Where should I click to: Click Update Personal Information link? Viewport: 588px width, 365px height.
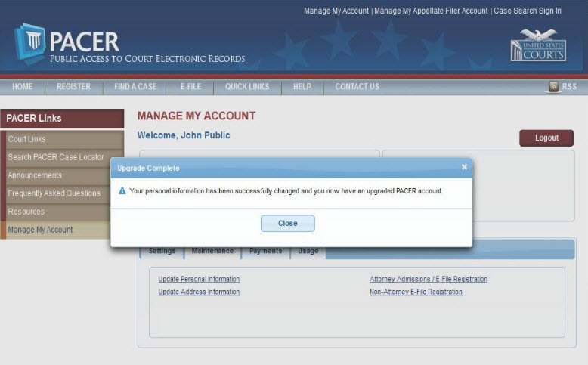[x=199, y=279]
